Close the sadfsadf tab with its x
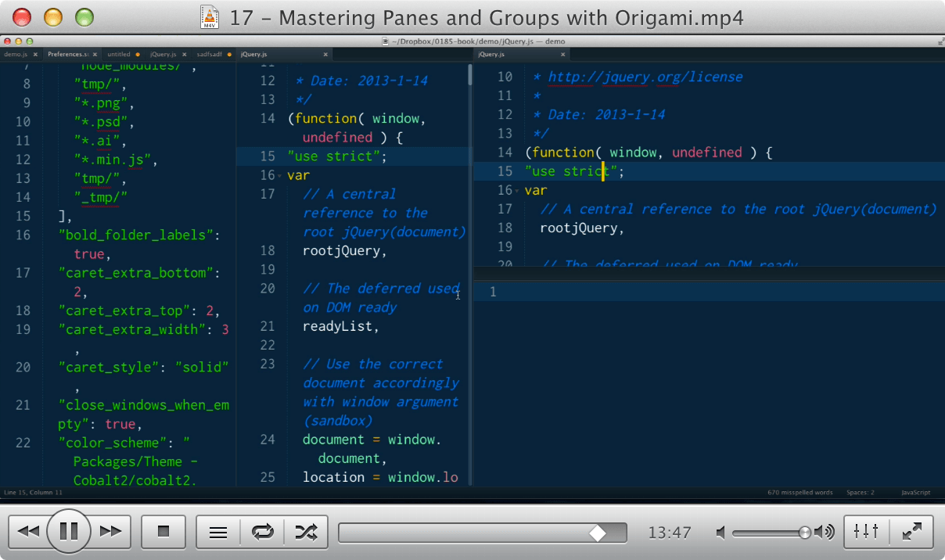Image resolution: width=945 pixels, height=560 pixels. 229,54
